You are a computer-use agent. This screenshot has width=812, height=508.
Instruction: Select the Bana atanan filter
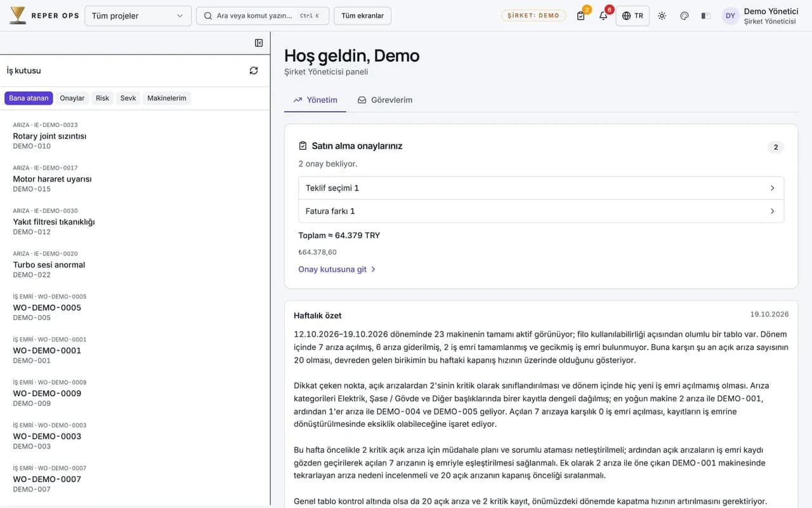click(29, 98)
